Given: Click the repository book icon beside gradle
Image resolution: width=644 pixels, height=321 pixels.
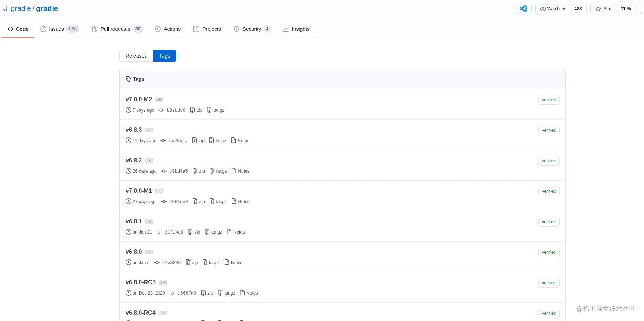Looking at the screenshot, I should pos(5,8).
